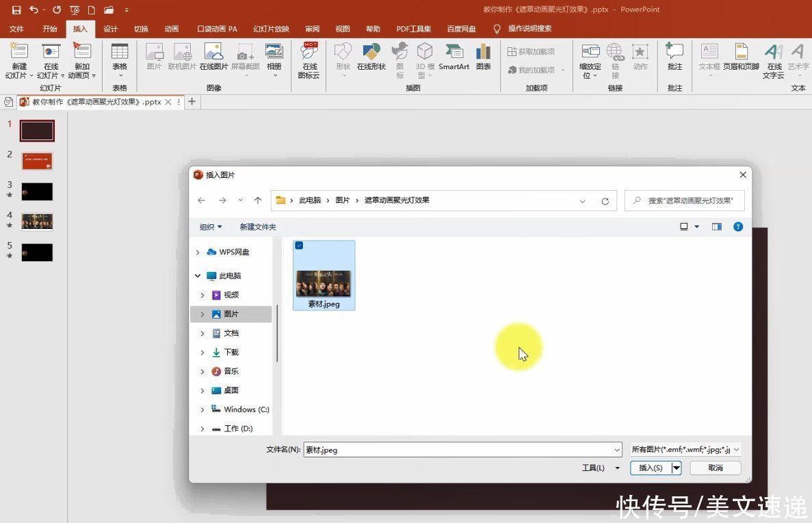Click the 页眉和页脚 header footer icon
The height and width of the screenshot is (523, 812).
point(741,51)
